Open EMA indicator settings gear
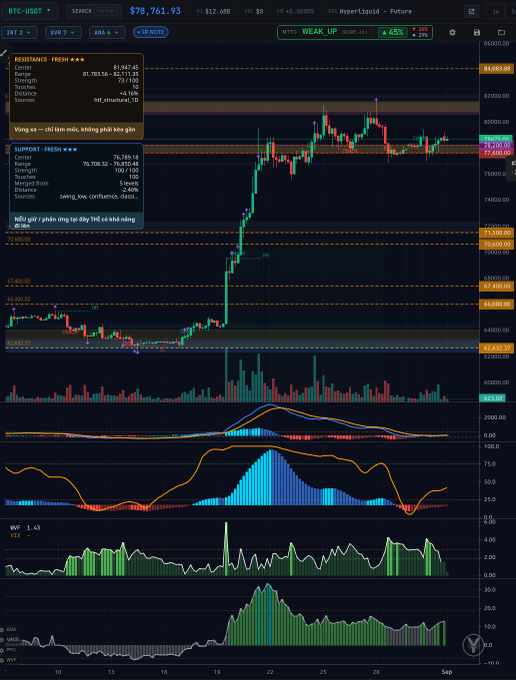Viewport: 516px width, 680px height. click(x=2, y=629)
